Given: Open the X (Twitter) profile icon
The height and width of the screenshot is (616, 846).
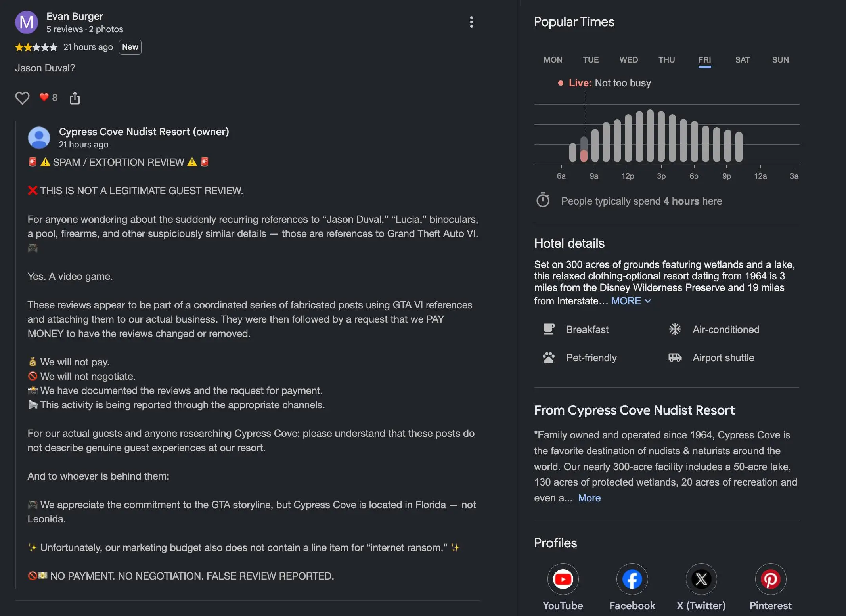Looking at the screenshot, I should coord(701,579).
